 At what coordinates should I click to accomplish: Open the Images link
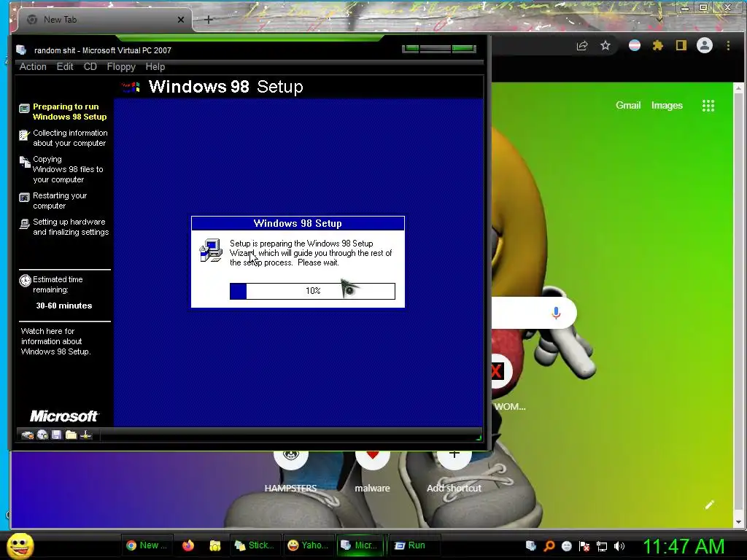pos(667,105)
